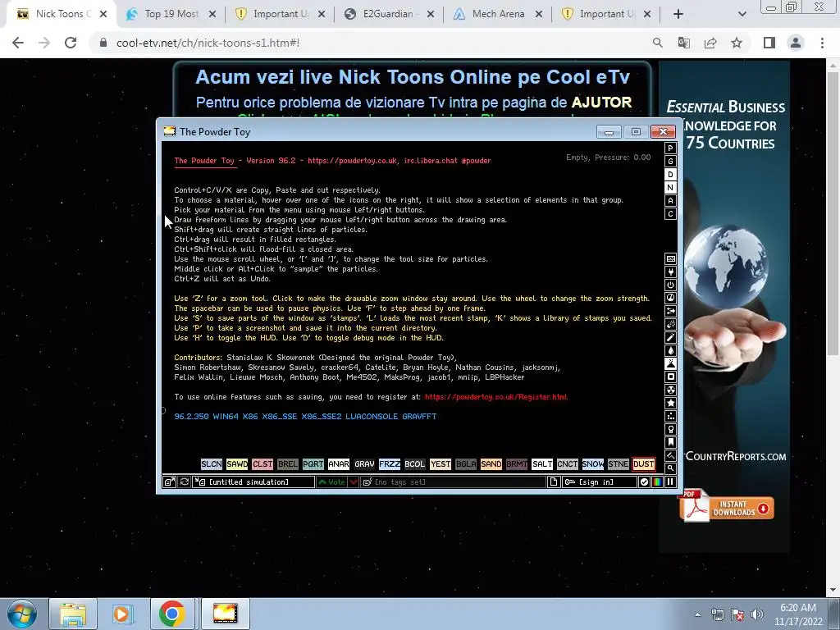Click the green Vote up button
Screen dimensions: 840x630
pyautogui.click(x=331, y=482)
